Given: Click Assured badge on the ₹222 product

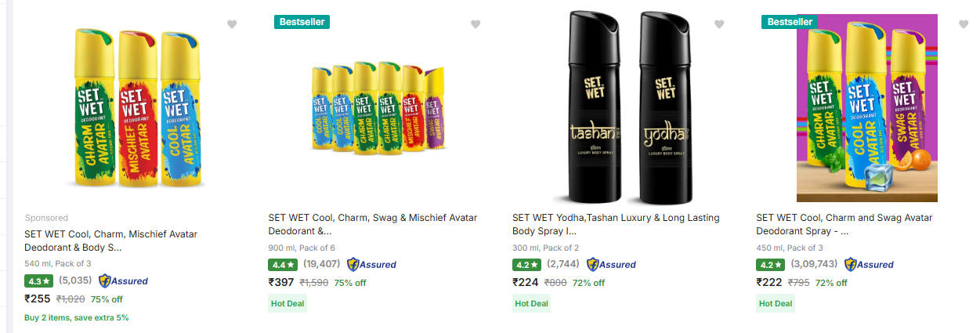Looking at the screenshot, I should 869,265.
